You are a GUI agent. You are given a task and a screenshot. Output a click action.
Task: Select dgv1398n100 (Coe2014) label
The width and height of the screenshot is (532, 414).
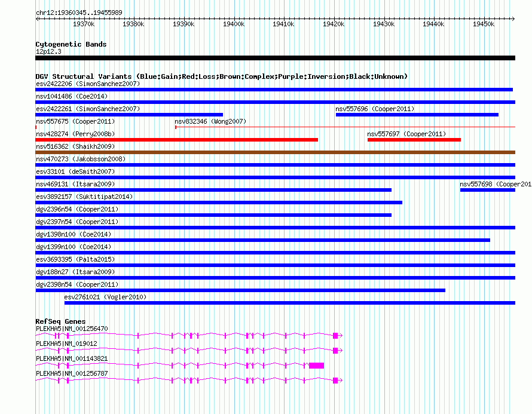[74, 234]
